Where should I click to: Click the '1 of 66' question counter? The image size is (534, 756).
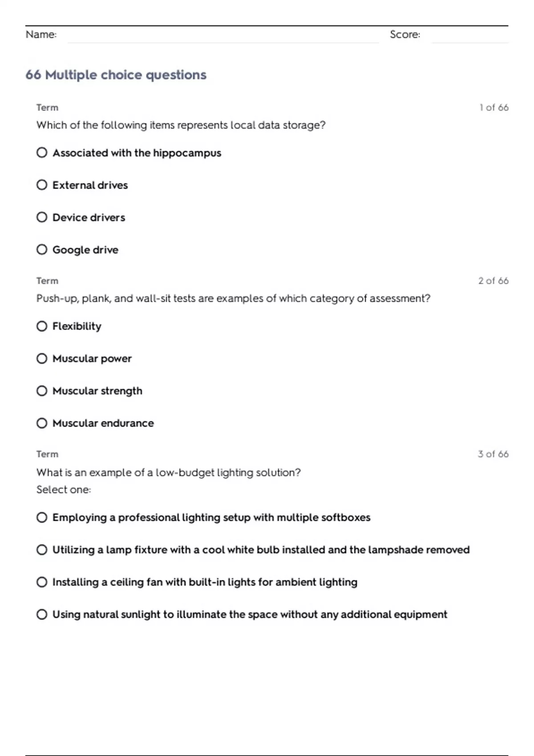coord(494,108)
